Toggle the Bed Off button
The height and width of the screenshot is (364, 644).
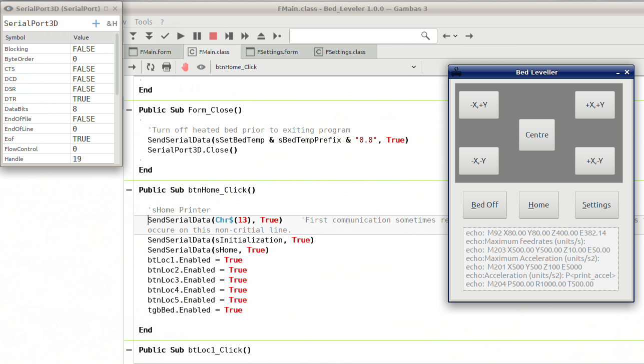point(484,205)
